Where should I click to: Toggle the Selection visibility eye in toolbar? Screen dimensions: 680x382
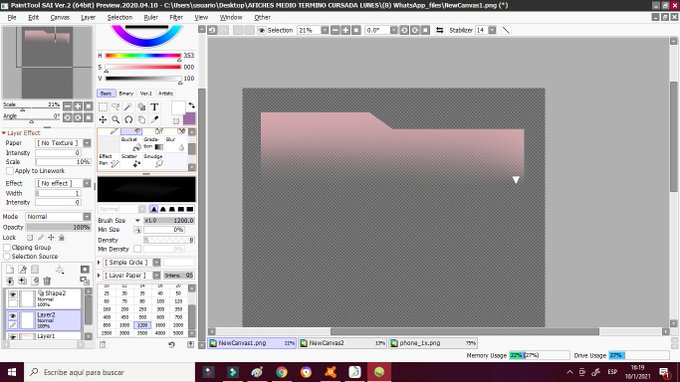[262, 30]
